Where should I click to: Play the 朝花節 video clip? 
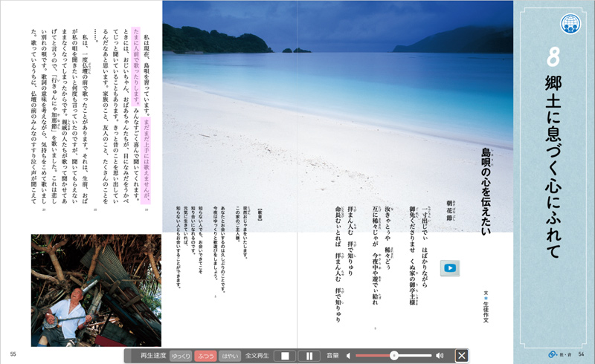click(450, 268)
